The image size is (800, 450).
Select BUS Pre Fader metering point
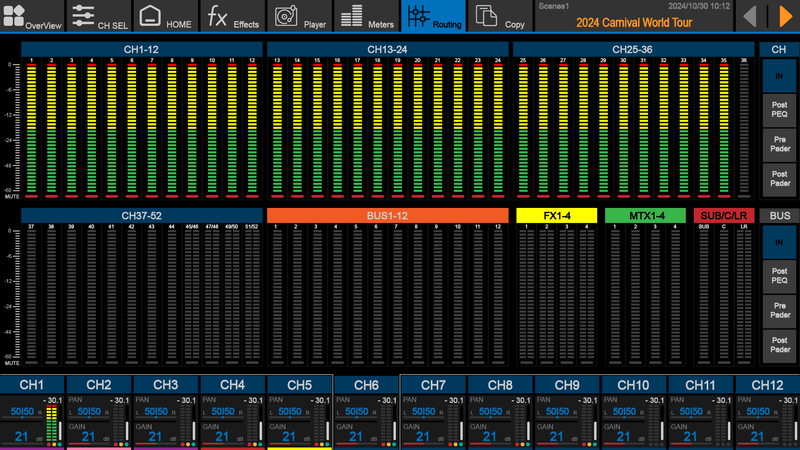click(x=779, y=311)
